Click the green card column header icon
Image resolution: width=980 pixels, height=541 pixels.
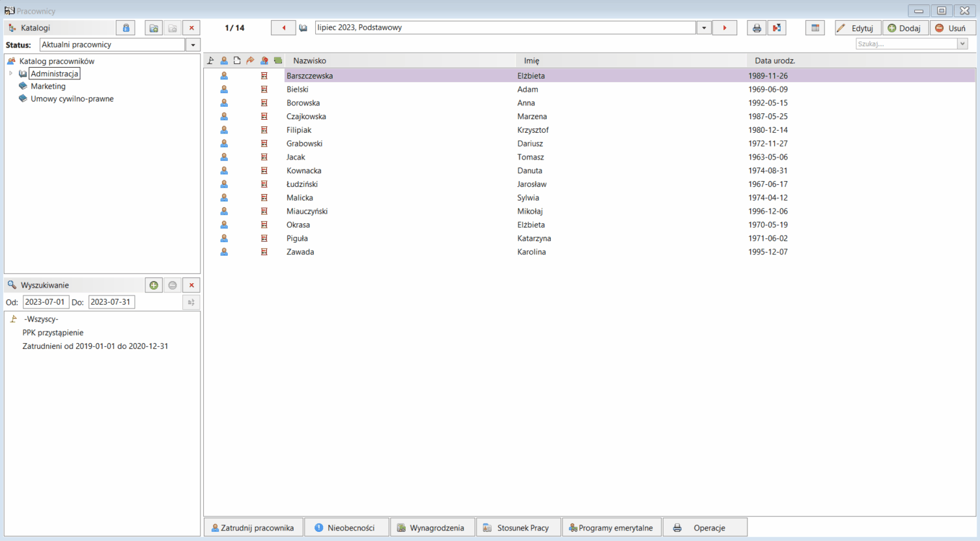click(278, 61)
